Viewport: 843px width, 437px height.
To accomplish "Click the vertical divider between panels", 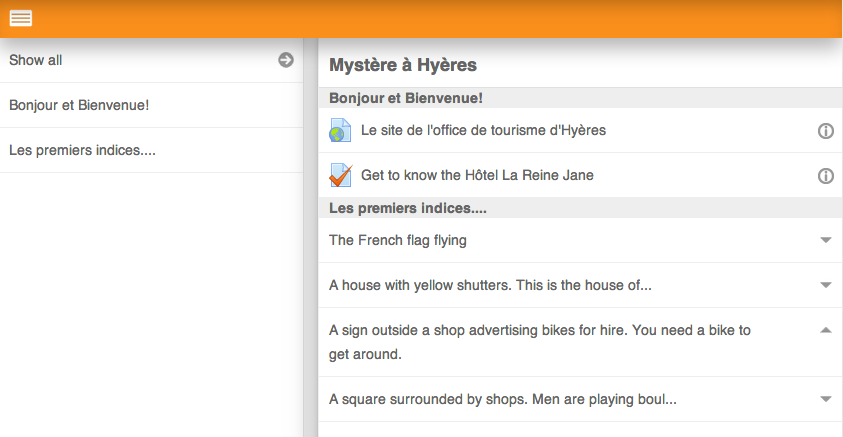I will point(311,238).
